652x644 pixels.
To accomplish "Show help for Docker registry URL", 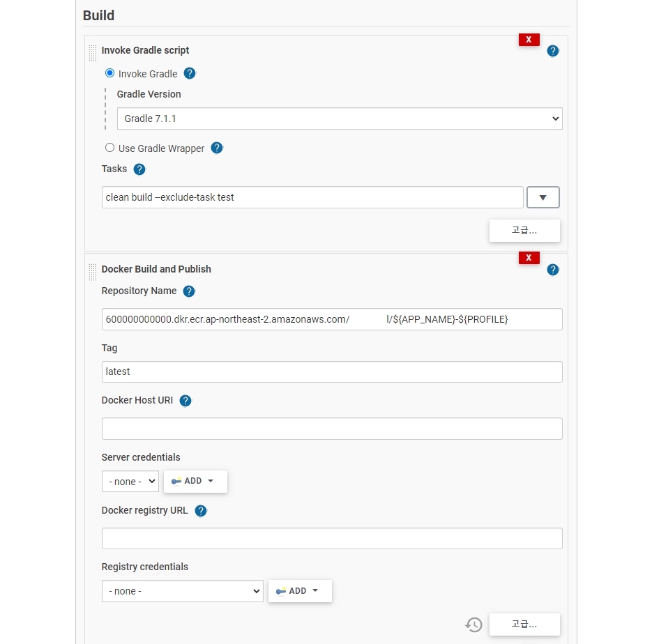I will 200,511.
